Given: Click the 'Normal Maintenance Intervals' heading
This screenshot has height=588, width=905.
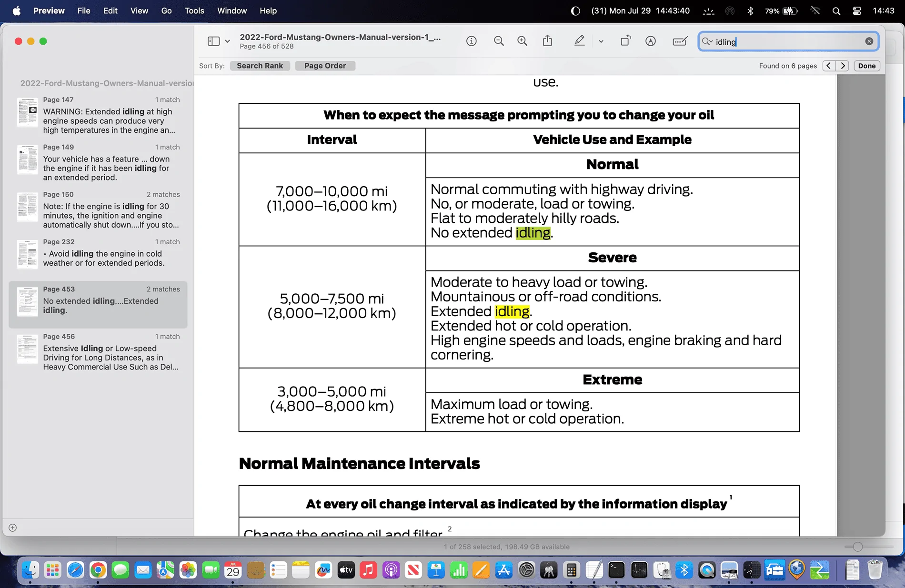Looking at the screenshot, I should 359,463.
